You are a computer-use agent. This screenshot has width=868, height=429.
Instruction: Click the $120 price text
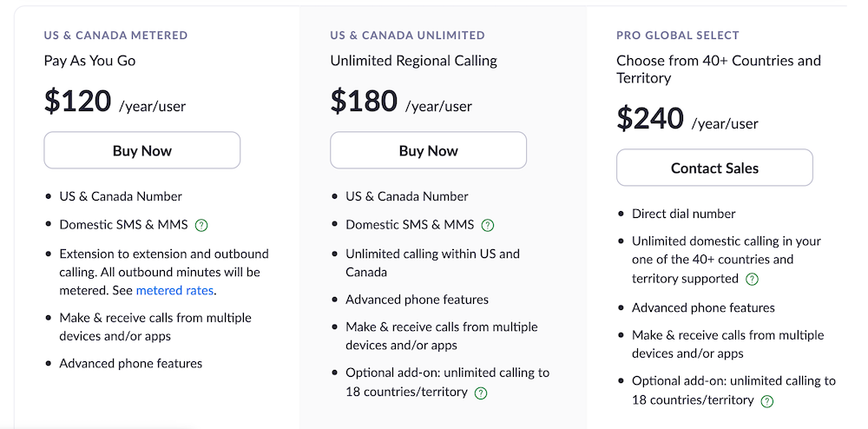tap(77, 102)
